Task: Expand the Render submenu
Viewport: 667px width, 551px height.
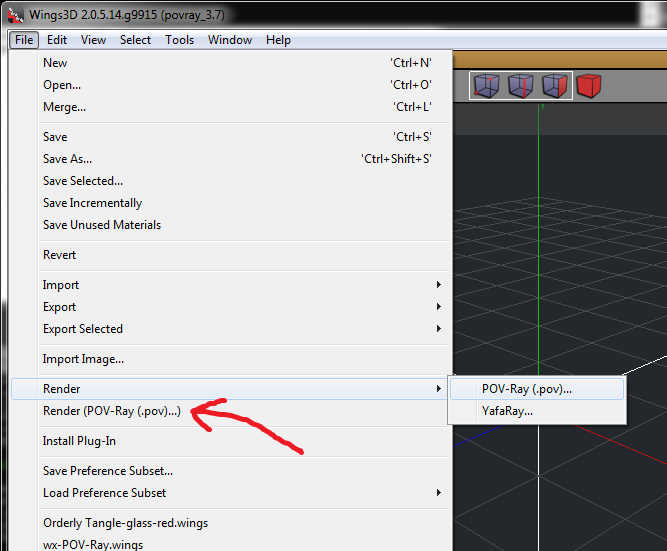Action: [231, 389]
